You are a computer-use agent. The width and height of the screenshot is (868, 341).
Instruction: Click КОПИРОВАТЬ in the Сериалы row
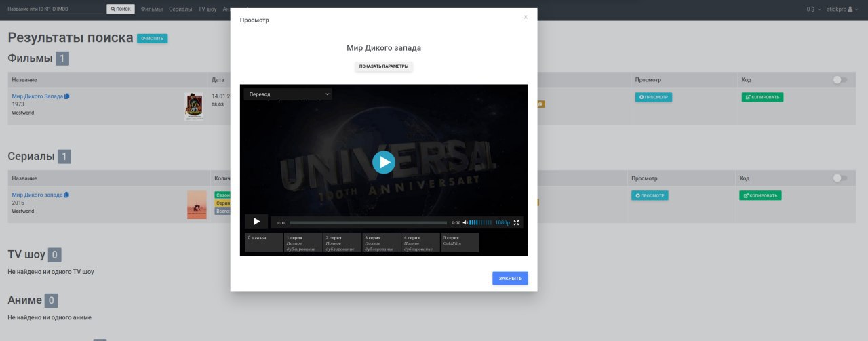[x=760, y=195]
